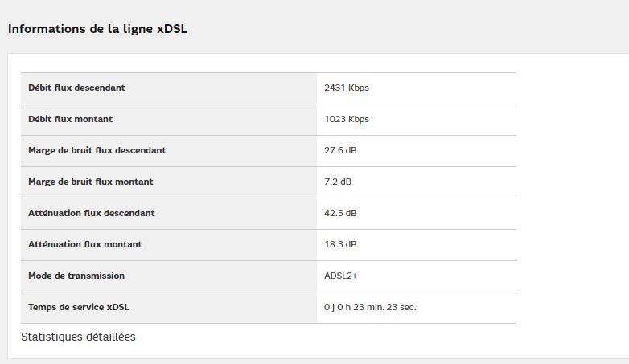Select the Marge de bruit flux montant label
The height and width of the screenshot is (364, 629).
[90, 182]
